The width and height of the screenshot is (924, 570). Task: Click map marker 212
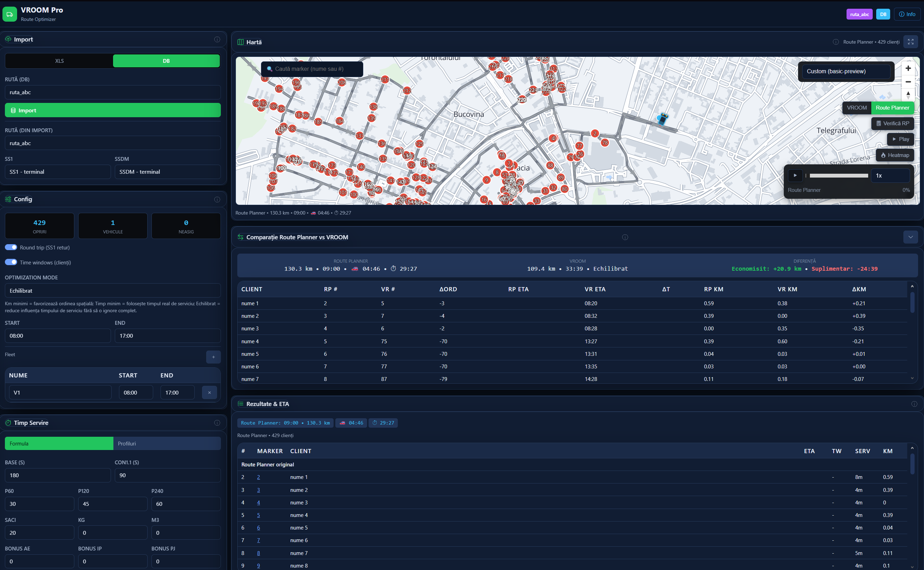pos(407,90)
